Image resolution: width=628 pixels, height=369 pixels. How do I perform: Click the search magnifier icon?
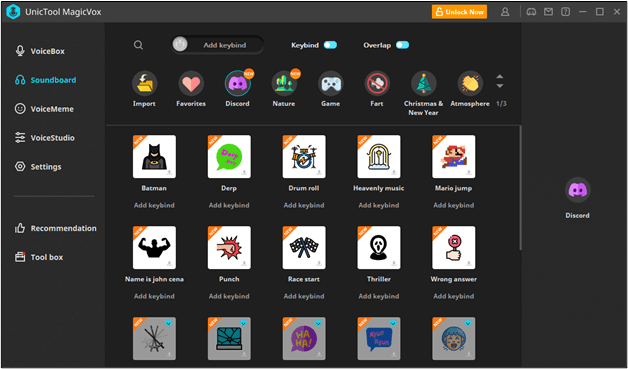[x=138, y=45]
